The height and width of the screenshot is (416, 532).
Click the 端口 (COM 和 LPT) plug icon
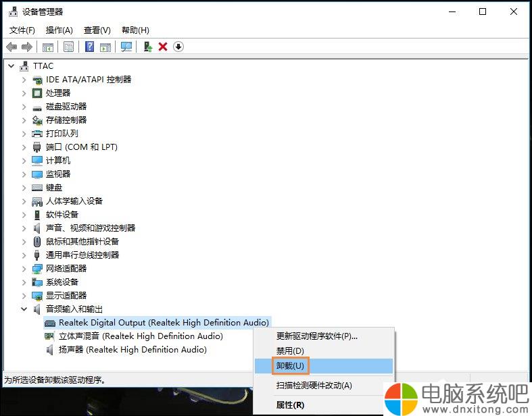pos(37,147)
